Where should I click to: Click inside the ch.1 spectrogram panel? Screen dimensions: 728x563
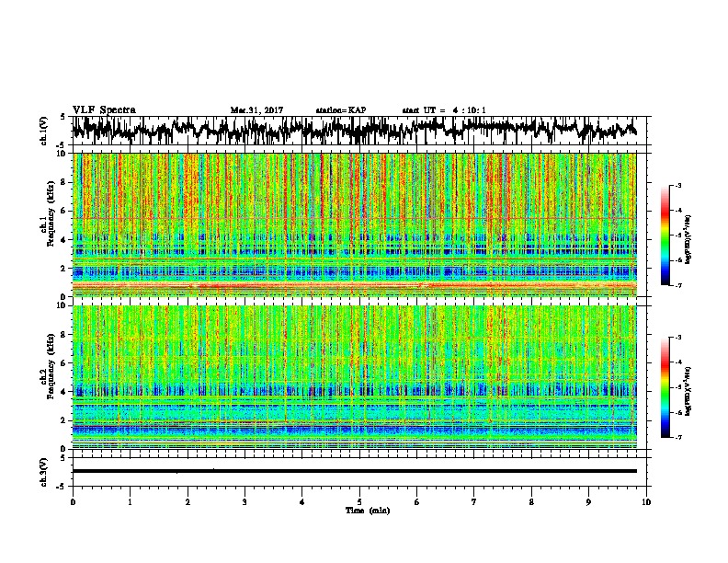354,224
